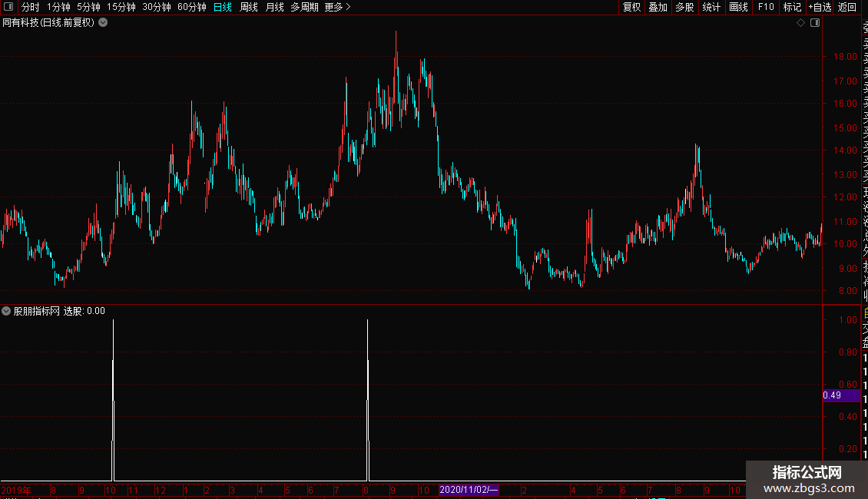Select the 60分钟 period tab
Image resolution: width=868 pixels, height=499 pixels.
192,7
